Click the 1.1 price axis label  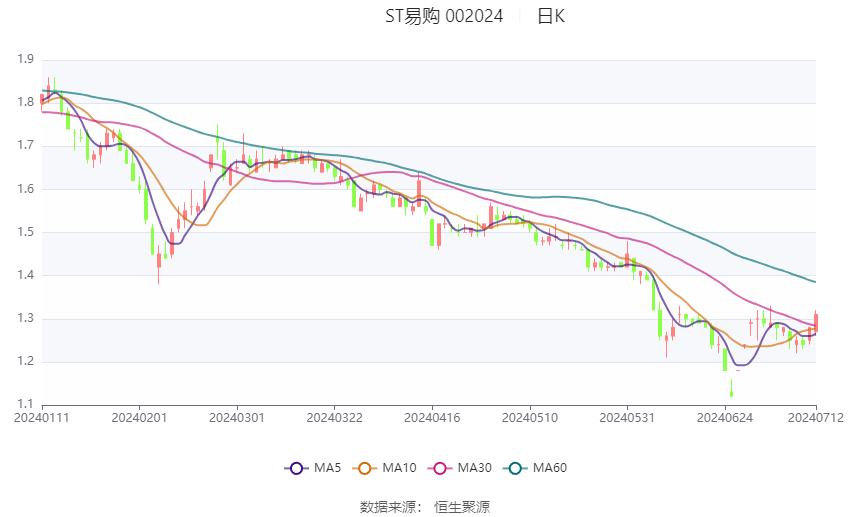click(x=25, y=404)
